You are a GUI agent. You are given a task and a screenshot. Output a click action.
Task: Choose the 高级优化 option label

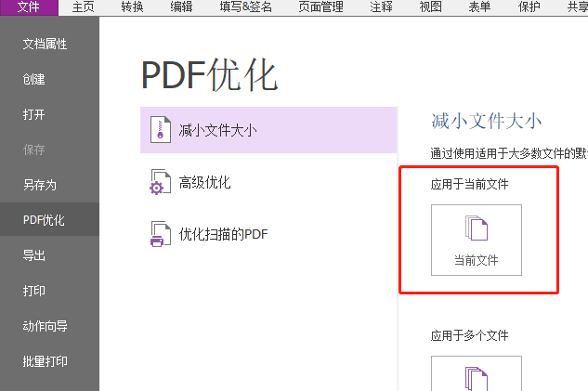[204, 183]
